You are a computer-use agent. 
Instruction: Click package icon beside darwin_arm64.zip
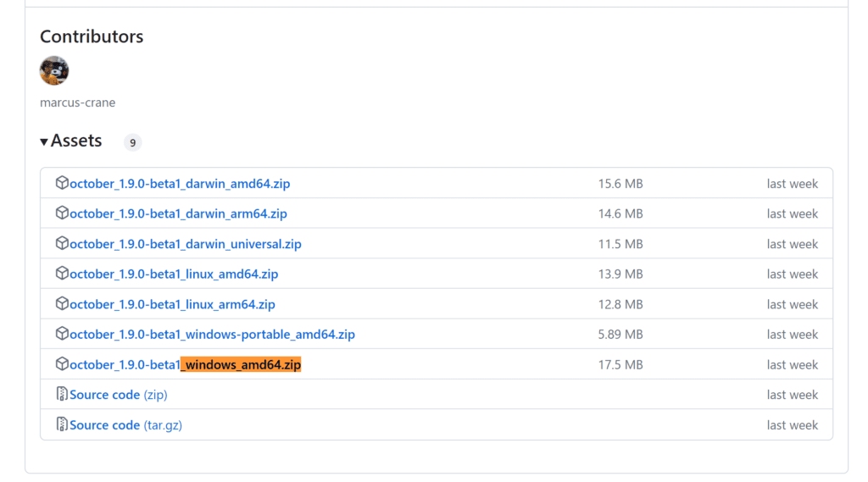point(62,213)
